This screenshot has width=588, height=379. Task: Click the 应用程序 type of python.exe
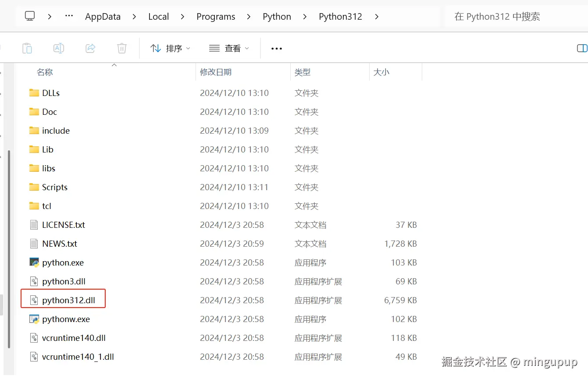click(x=310, y=262)
